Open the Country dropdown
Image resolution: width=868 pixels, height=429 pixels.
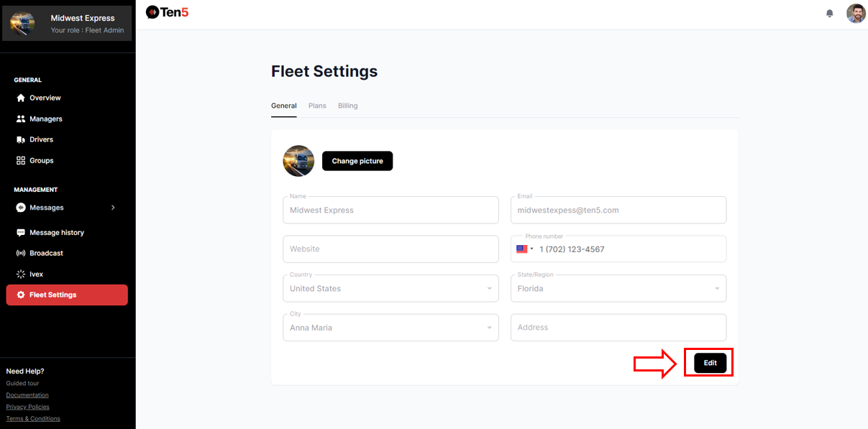(x=489, y=289)
